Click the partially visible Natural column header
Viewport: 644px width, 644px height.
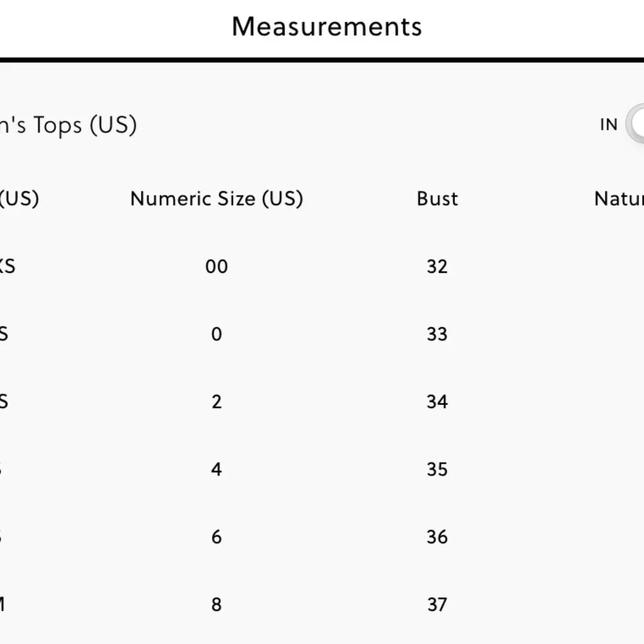(619, 198)
